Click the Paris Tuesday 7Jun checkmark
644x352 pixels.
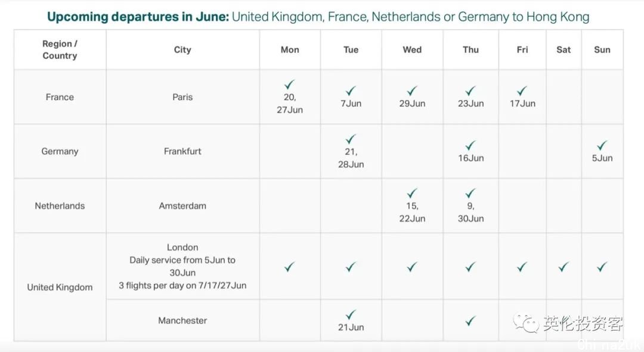coord(351,91)
